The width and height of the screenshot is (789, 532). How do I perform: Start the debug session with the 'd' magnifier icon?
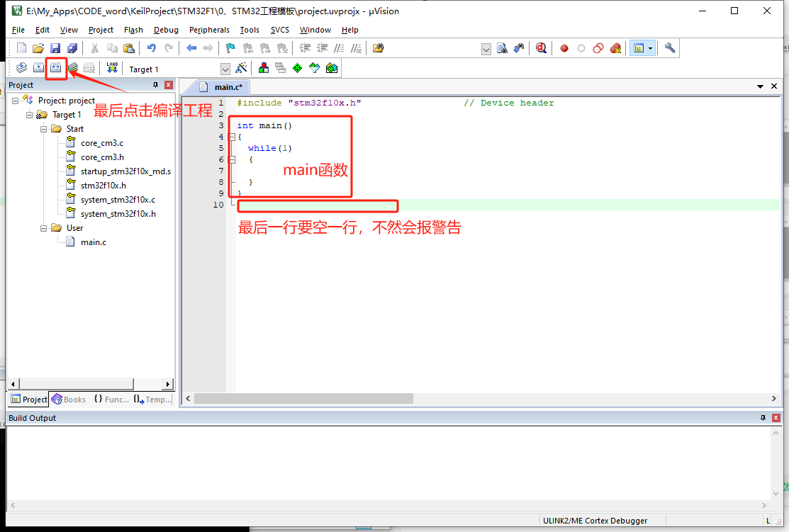tap(542, 48)
